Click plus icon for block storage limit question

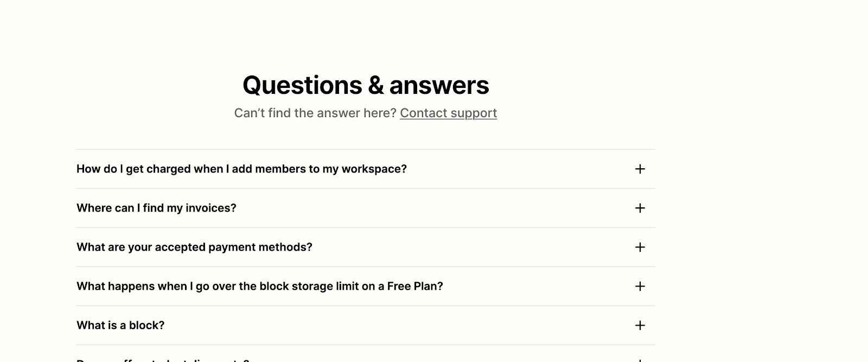coord(640,287)
